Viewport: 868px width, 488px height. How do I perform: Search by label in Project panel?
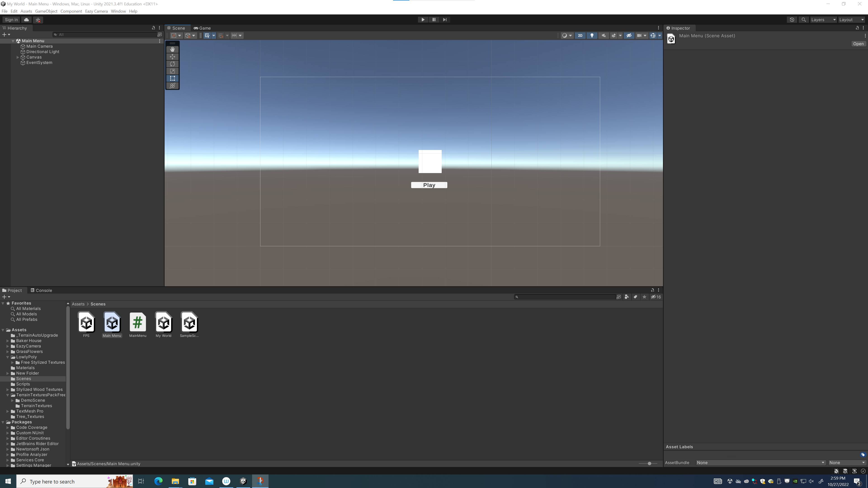(635, 297)
